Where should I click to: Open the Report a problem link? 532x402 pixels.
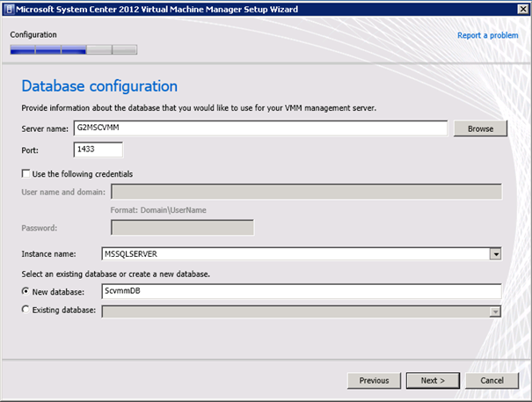487,35
